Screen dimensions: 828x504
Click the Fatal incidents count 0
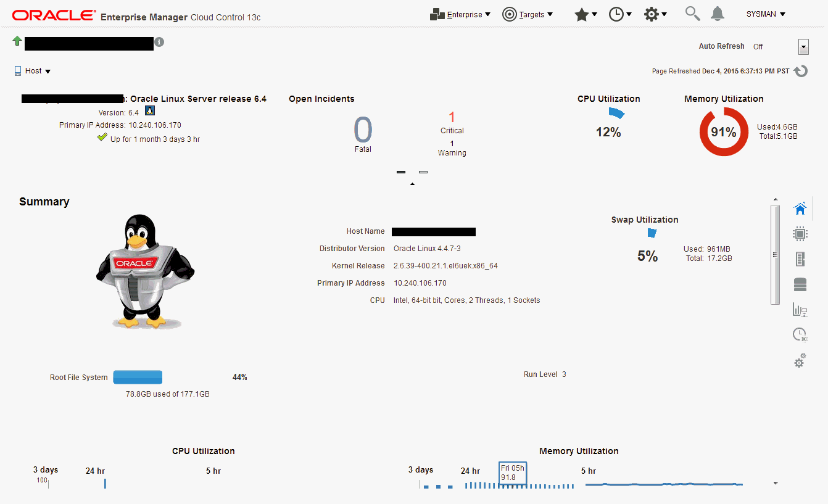pyautogui.click(x=363, y=130)
